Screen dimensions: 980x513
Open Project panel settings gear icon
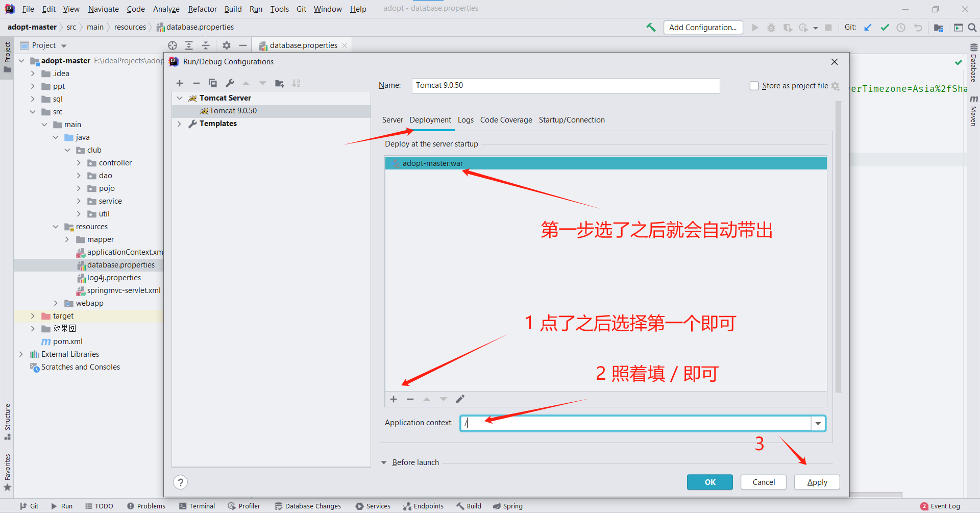click(x=227, y=45)
